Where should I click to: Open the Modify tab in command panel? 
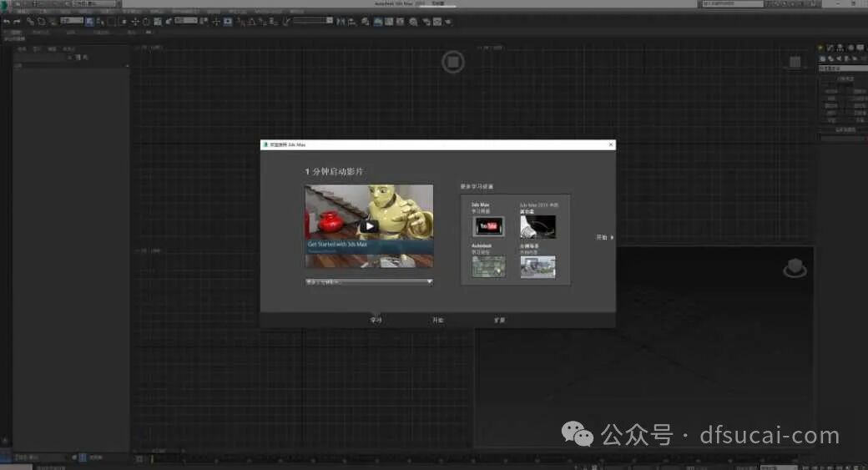pos(830,48)
